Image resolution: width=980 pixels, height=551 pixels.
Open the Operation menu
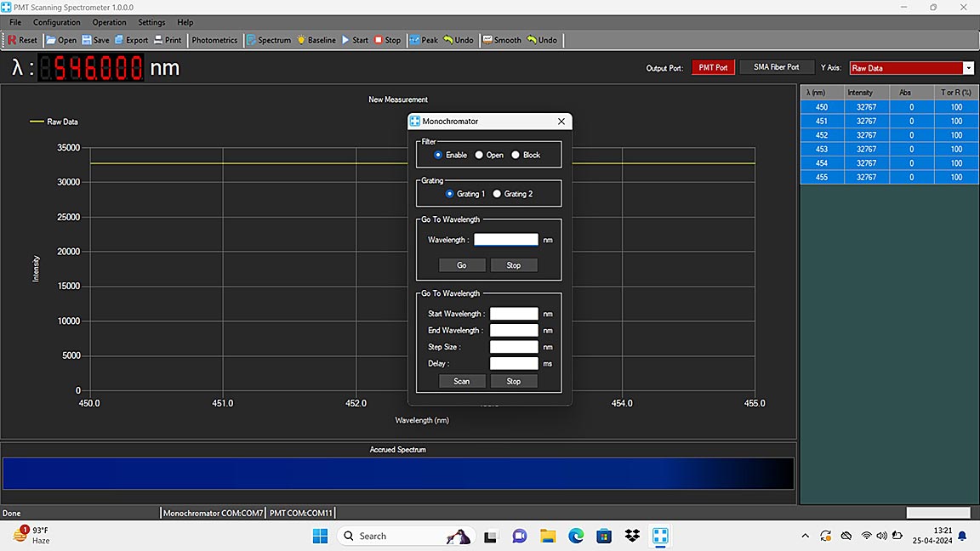point(109,22)
